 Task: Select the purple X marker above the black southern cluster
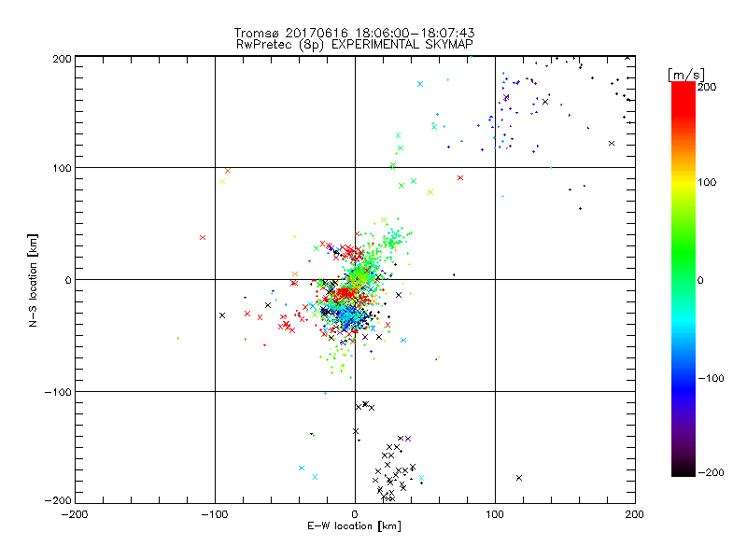[x=408, y=439]
